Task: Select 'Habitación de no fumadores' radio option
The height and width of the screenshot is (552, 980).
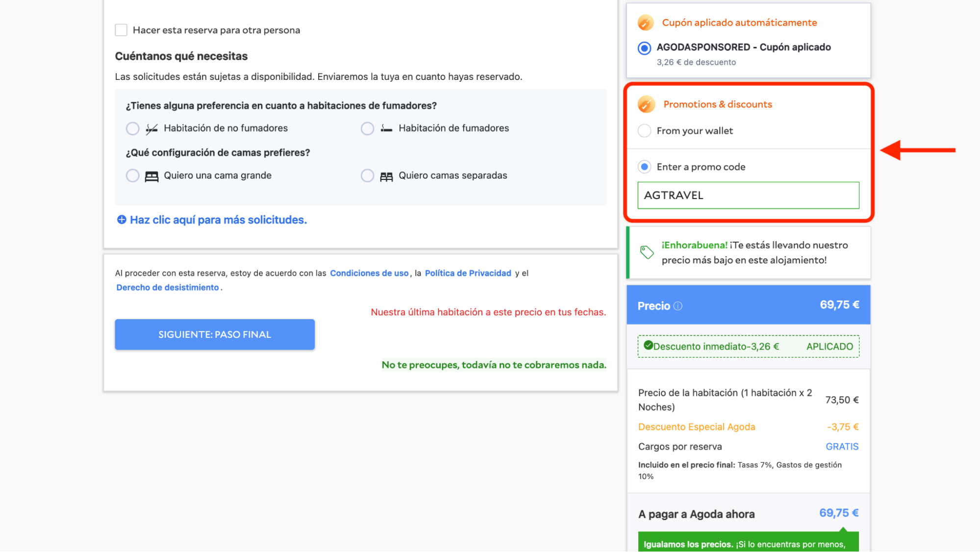Action: click(x=132, y=128)
